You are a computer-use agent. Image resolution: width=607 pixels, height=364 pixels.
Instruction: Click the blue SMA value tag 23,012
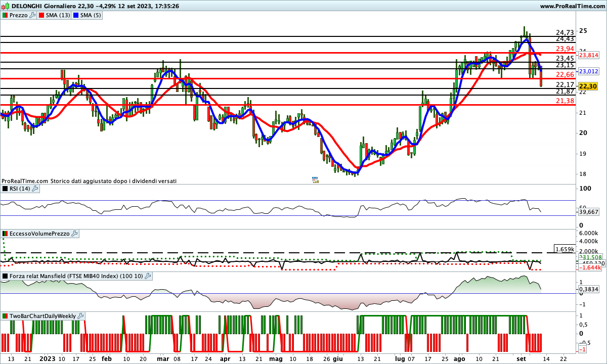pyautogui.click(x=589, y=71)
